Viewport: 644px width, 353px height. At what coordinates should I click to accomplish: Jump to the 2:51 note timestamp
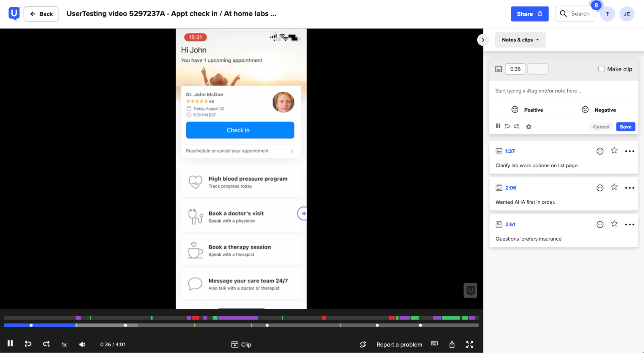[510, 224]
